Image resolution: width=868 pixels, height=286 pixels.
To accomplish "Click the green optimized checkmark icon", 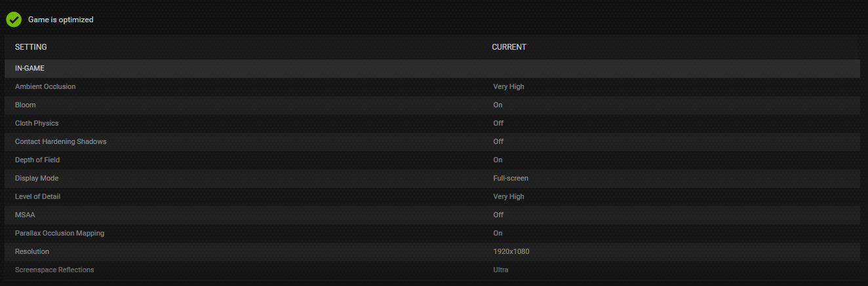I will (x=14, y=20).
